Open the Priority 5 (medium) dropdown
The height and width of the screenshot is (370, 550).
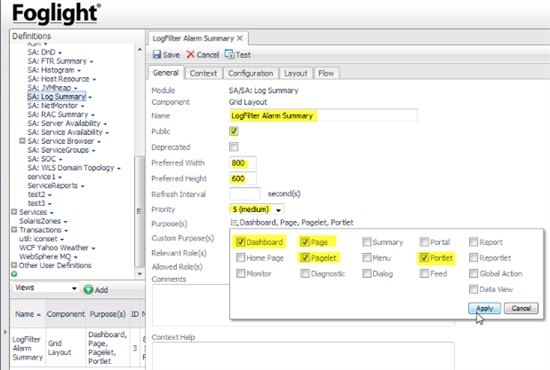[278, 210]
